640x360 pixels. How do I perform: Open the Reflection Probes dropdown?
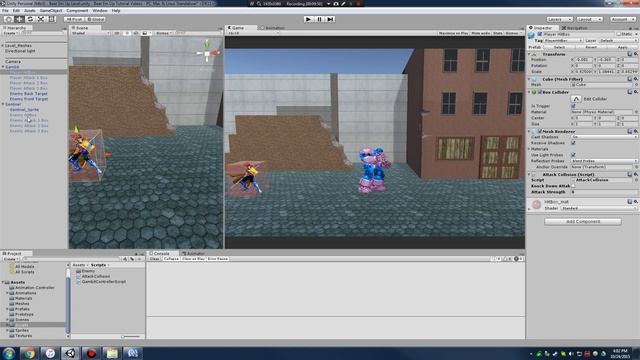tap(604, 161)
